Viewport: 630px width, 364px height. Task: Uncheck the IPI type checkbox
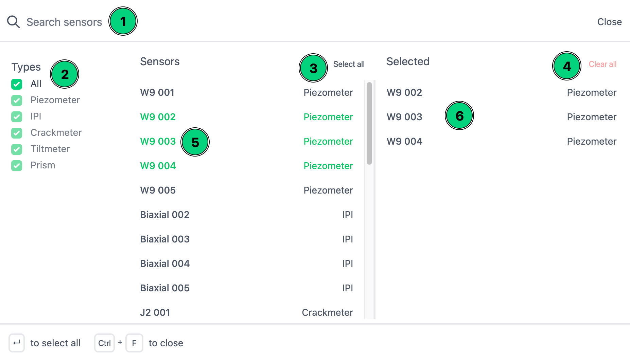tap(17, 116)
